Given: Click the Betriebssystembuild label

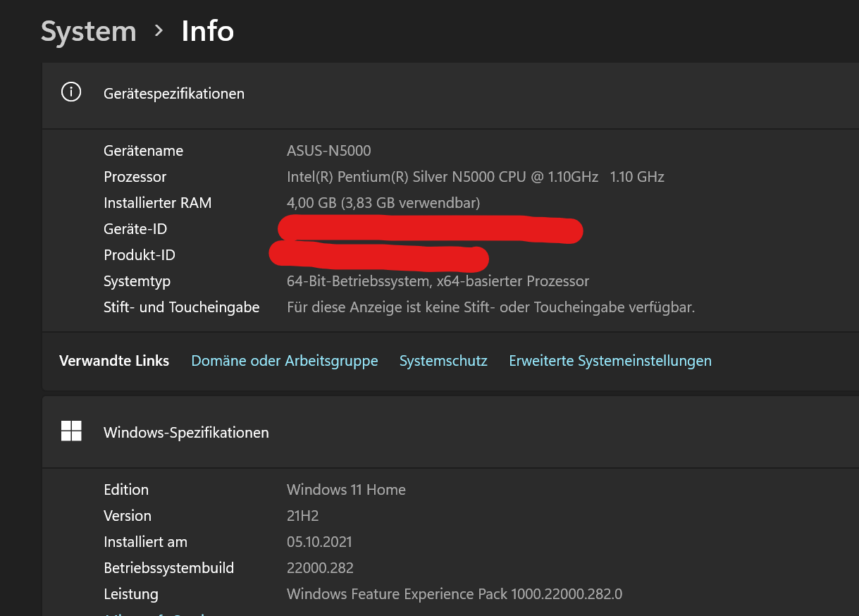Looking at the screenshot, I should pos(168,568).
